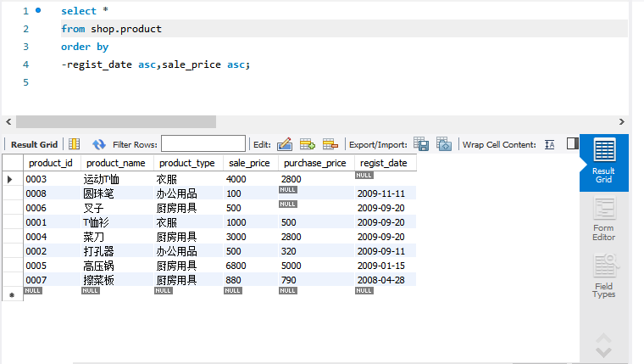
Task: Click the editor horizontal scrollbar left arrow
Action: (x=8, y=121)
